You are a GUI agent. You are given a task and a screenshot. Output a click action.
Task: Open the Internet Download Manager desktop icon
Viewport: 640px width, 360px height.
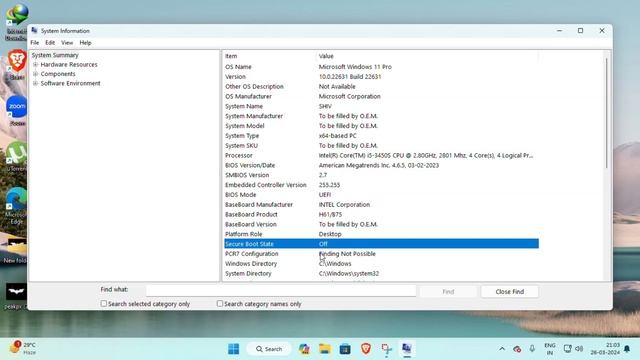click(17, 21)
